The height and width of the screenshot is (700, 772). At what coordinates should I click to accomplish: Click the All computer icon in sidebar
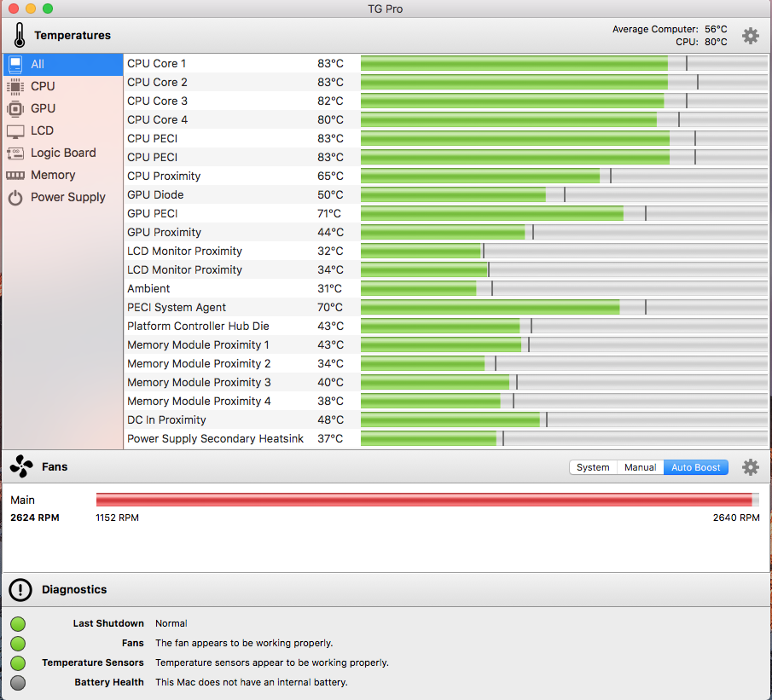[15, 64]
